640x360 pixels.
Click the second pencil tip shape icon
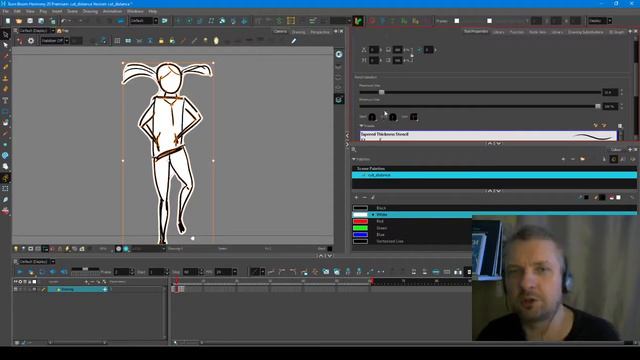click(x=393, y=117)
